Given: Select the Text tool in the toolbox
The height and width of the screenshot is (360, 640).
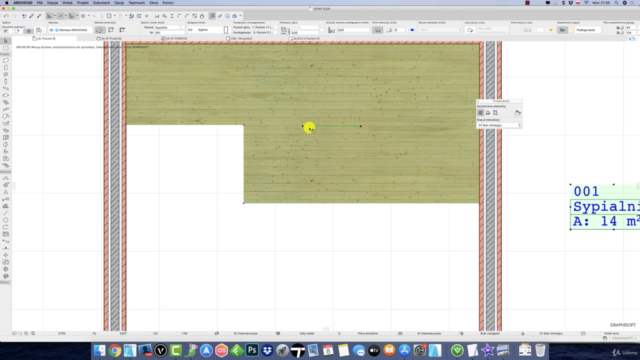Looking at the screenshot, I should tap(6, 192).
